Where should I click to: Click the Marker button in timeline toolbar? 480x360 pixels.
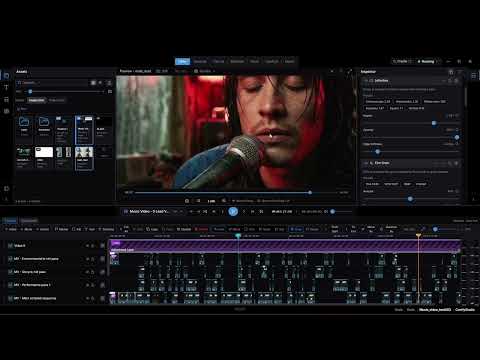61,229
